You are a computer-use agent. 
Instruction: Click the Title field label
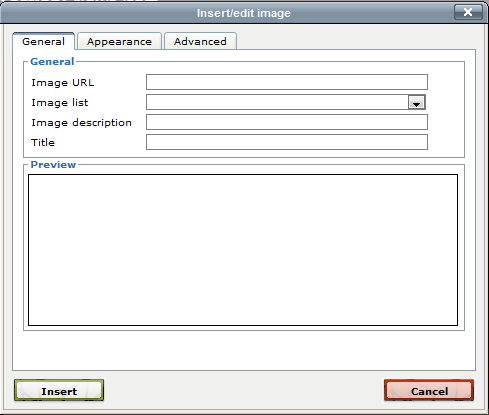click(x=43, y=142)
